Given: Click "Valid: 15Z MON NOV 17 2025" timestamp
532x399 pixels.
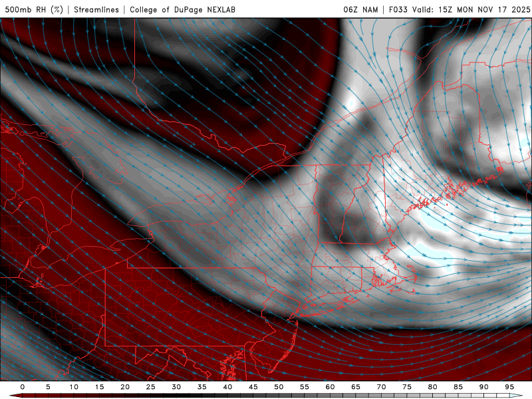Looking at the screenshot, I should (x=471, y=9).
